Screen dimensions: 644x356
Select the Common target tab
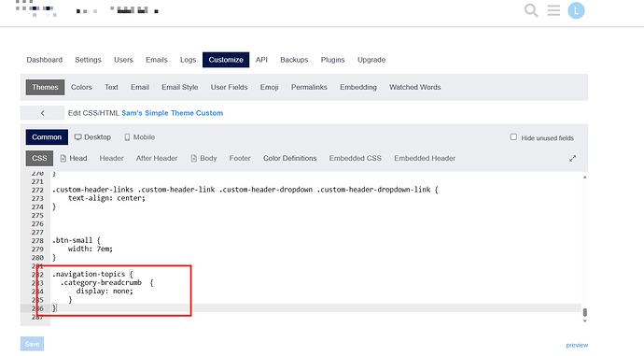[x=47, y=137]
